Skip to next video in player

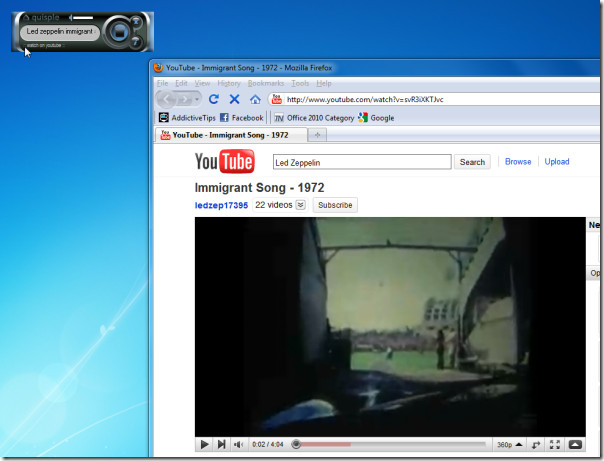(221, 444)
